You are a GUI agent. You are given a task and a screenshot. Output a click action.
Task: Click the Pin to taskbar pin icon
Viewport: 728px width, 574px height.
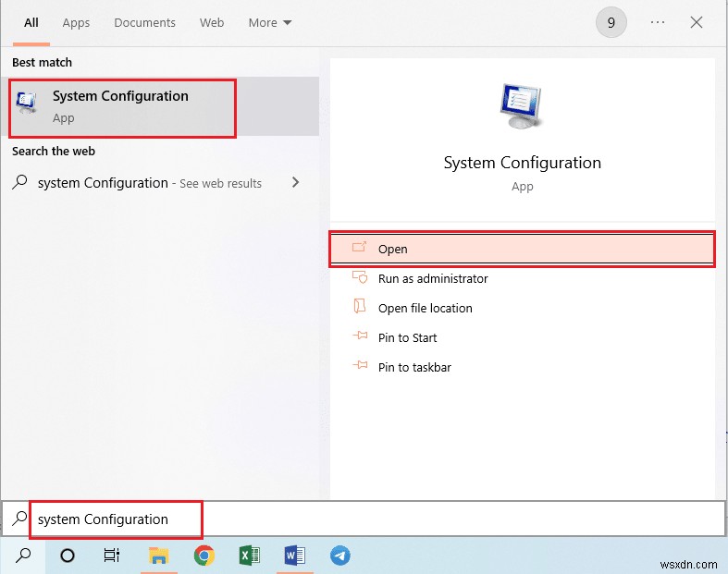pyautogui.click(x=360, y=365)
